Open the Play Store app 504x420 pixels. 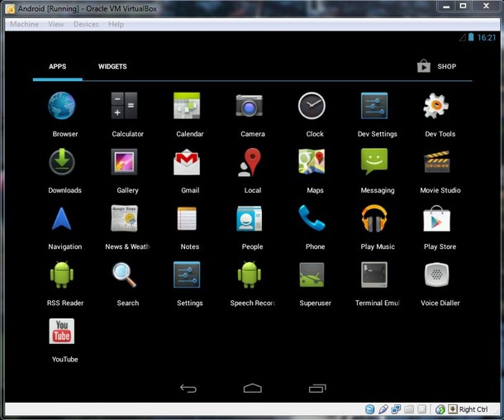click(437, 219)
